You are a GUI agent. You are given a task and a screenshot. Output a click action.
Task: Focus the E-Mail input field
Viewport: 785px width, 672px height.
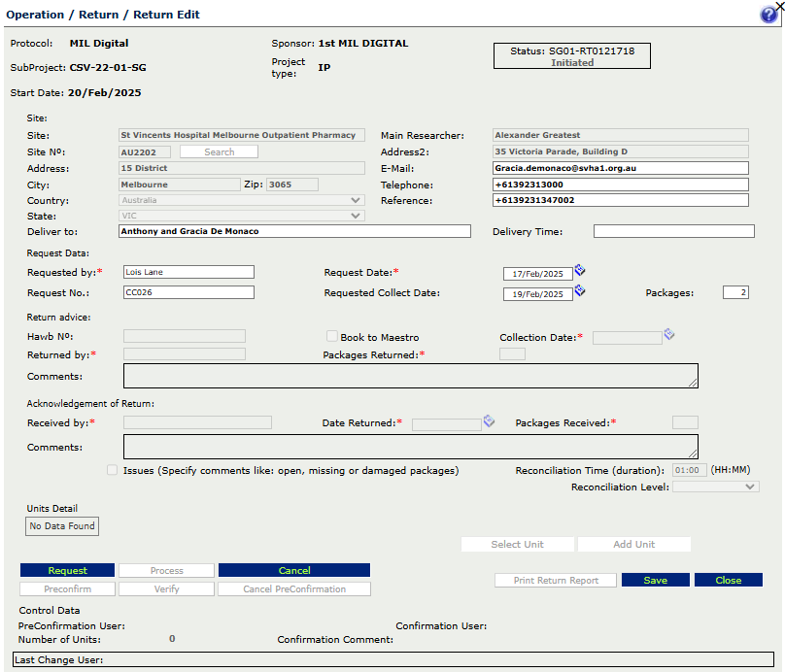(621, 168)
